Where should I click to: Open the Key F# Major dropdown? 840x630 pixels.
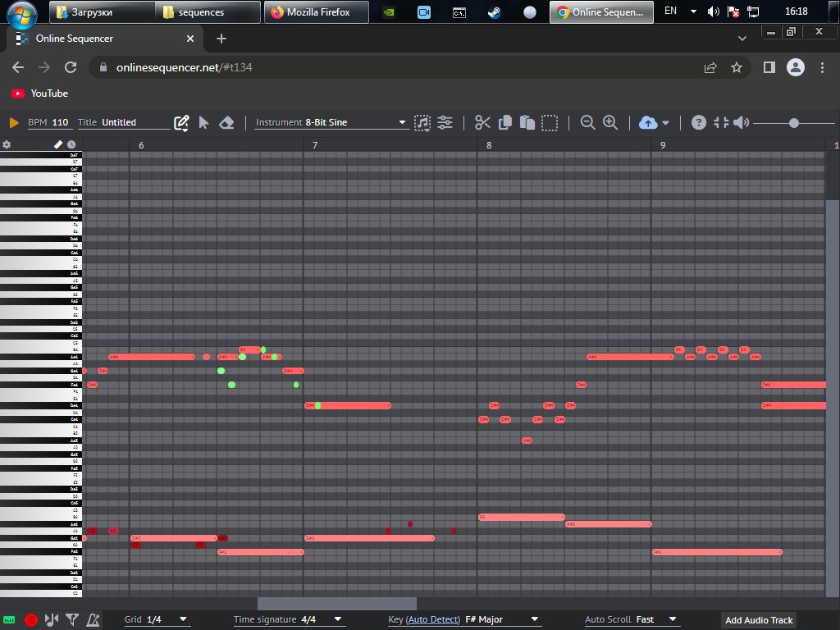pyautogui.click(x=501, y=620)
